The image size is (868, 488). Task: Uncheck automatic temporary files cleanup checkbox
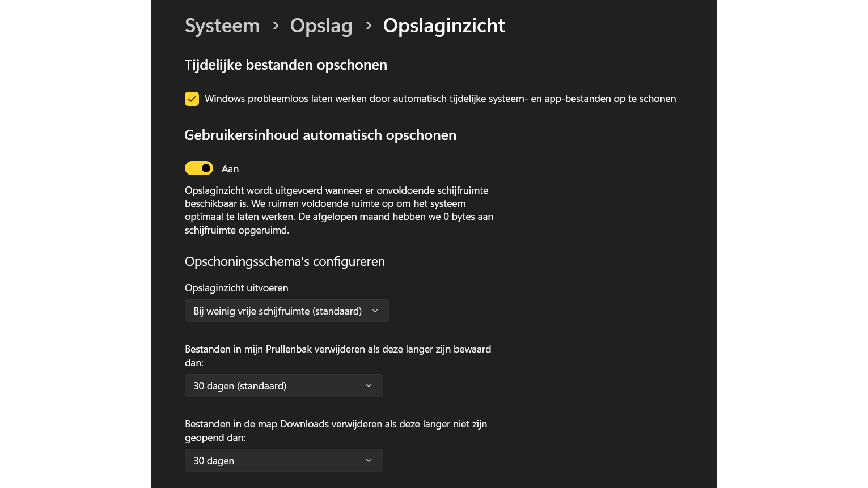192,99
